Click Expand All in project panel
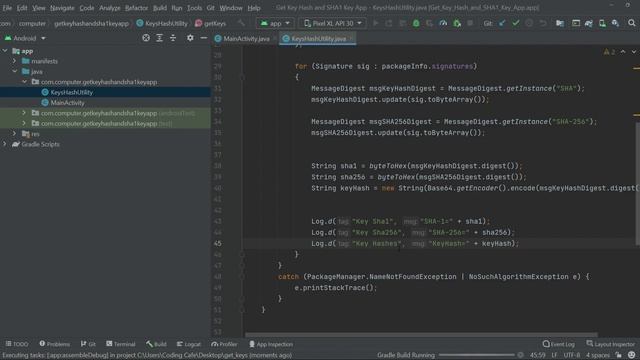 click(160, 38)
